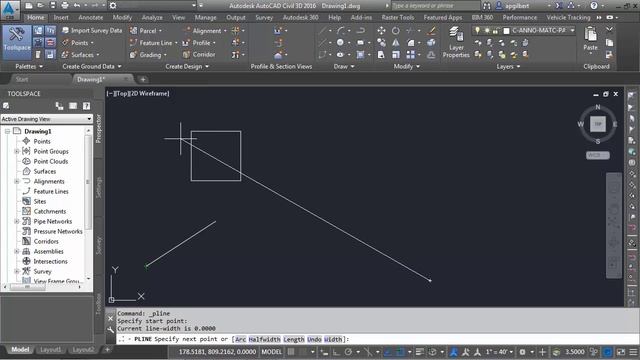Open Layer Properties manager
Screen dimensions: 640x360
[x=456, y=42]
